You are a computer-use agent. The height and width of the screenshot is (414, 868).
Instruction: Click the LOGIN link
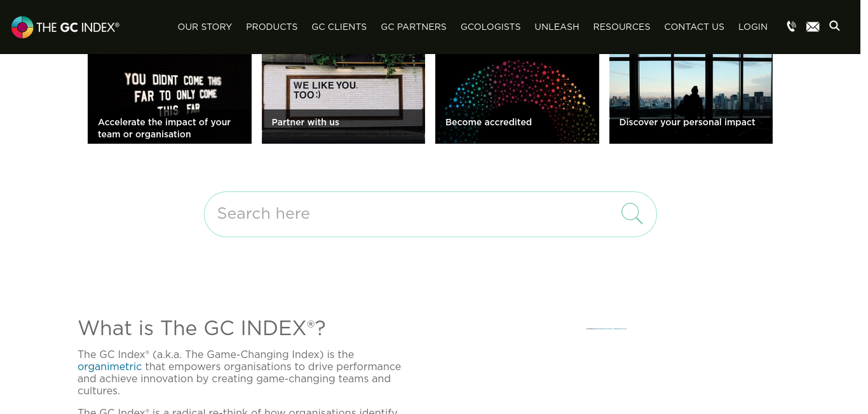tap(753, 27)
